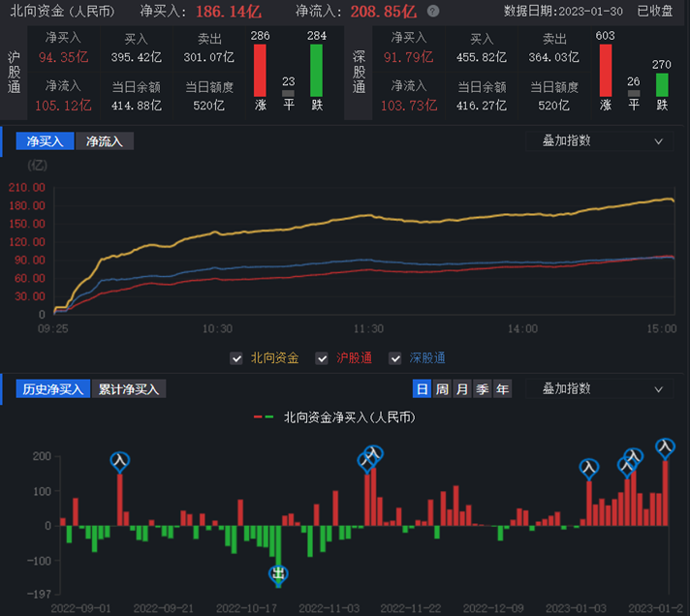Uncheck the 北向资金 line checkbox

point(235,358)
